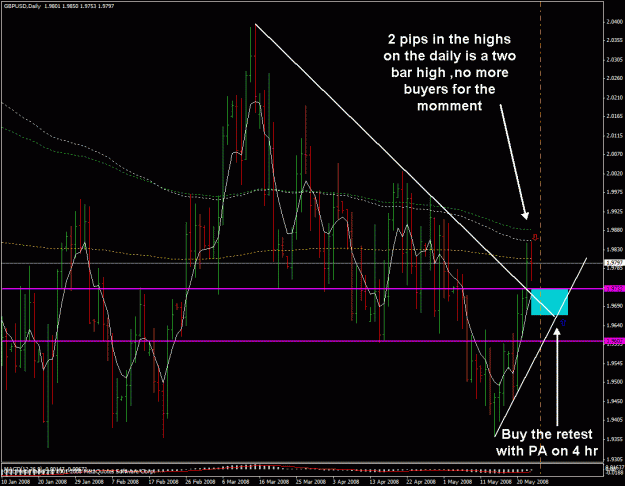Click the 29 Jan 2008 date label
The image size is (625, 486).
coord(89,482)
